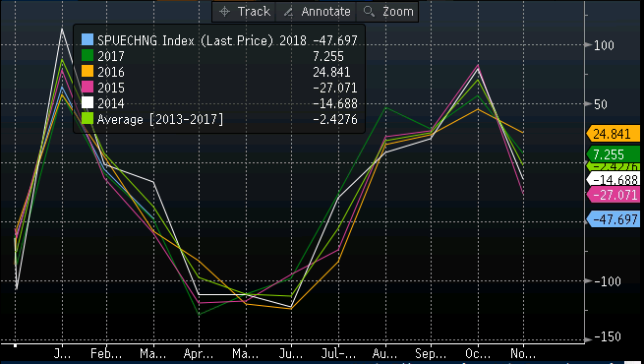Click the legend value -14.688
The height and width of the screenshot is (364, 644).
[x=335, y=103]
